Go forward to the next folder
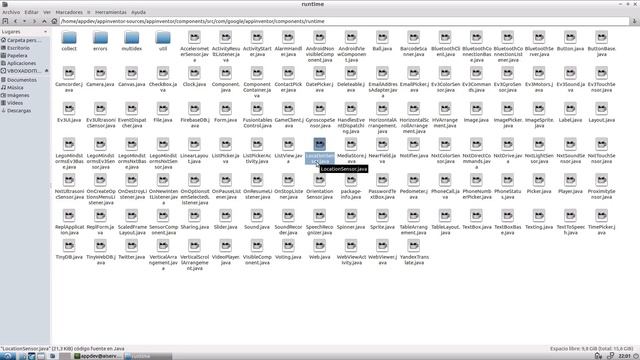Image resolution: width=640 pixels, height=360 pixels. tap(34, 21)
